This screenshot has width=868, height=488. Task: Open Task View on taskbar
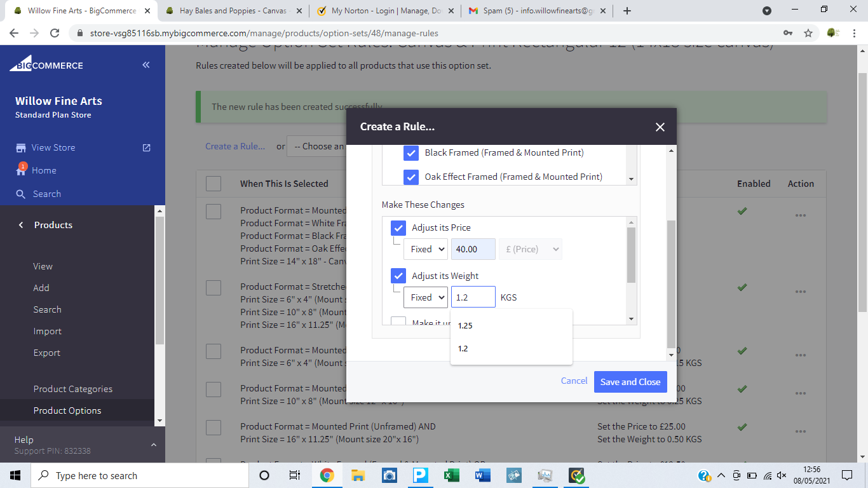295,475
